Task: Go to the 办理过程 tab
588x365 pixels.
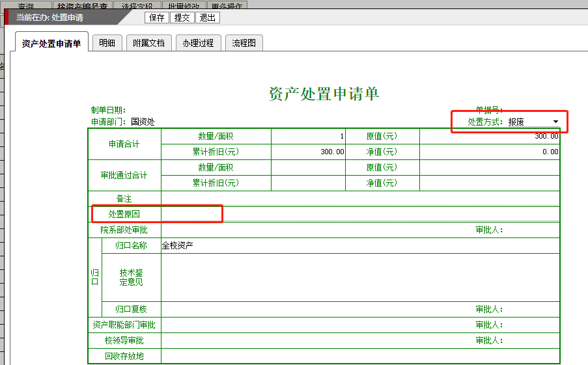Action: pos(198,44)
